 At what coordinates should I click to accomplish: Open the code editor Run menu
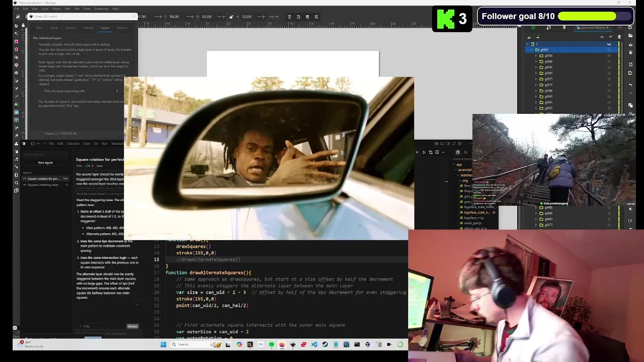click(104, 144)
